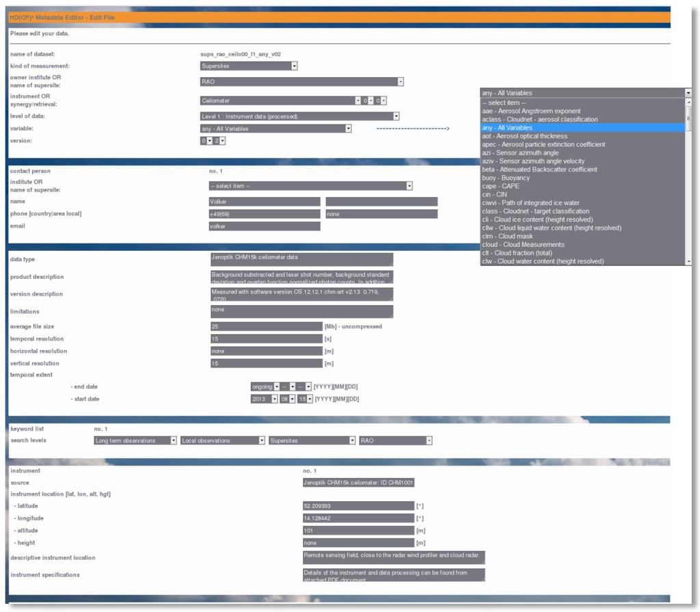Open the level of data dropdown
This screenshot has height=612, width=700.
[299, 117]
